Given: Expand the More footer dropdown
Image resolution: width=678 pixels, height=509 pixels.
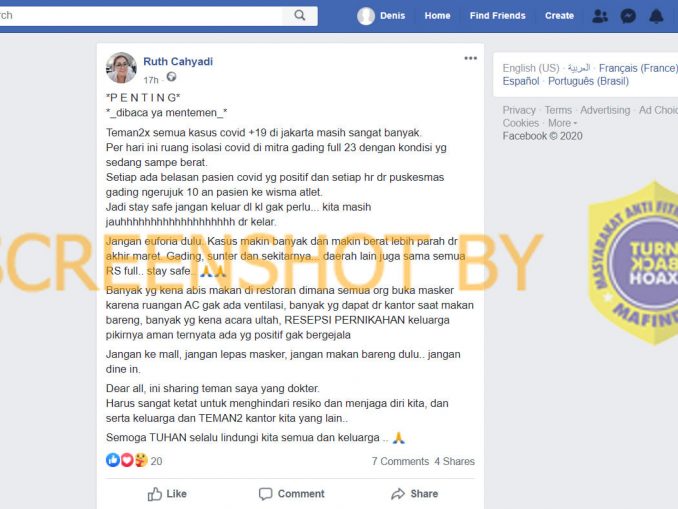Looking at the screenshot, I should coord(563,123).
